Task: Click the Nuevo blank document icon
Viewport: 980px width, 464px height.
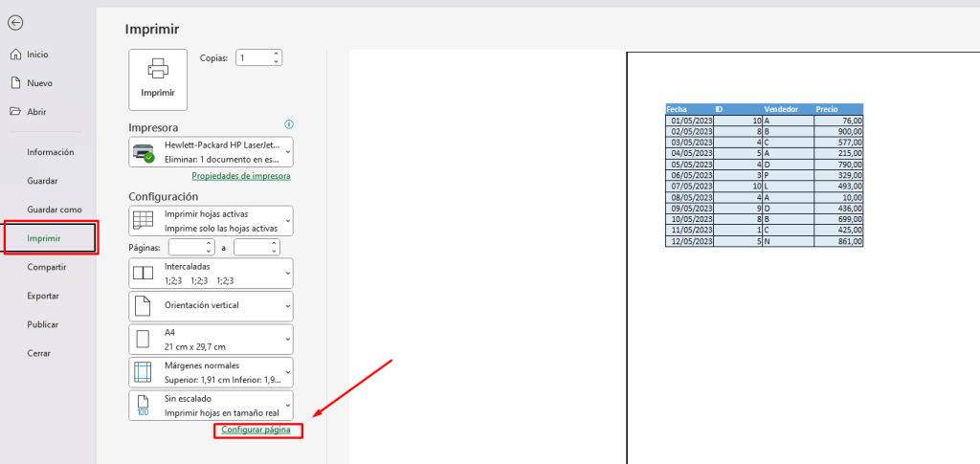Action: (x=15, y=83)
